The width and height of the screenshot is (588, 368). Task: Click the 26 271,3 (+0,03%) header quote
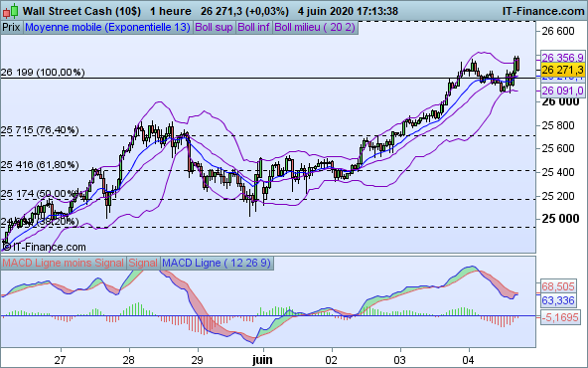click(244, 11)
